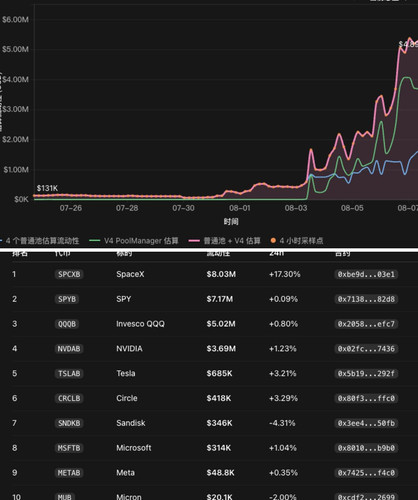This screenshot has height=500, width=418.
Task: Click the '时间' x-axis title
Action: pyautogui.click(x=231, y=222)
